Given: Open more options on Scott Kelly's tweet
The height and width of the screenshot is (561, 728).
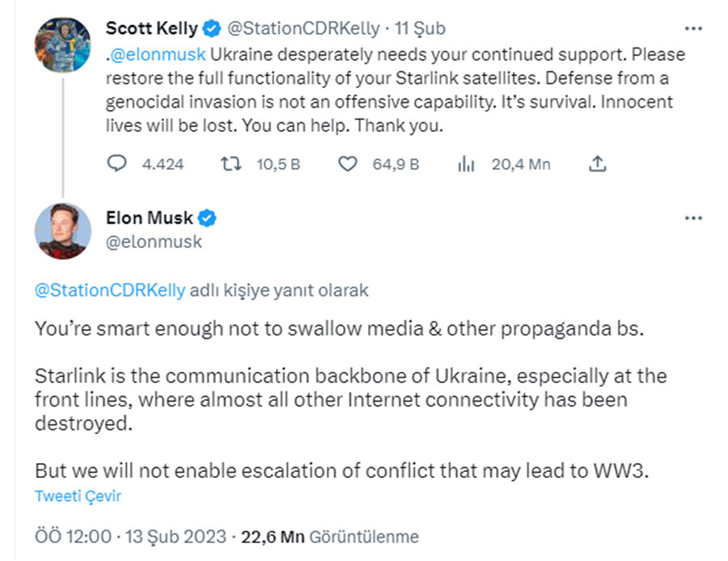Looking at the screenshot, I should pos(693,28).
